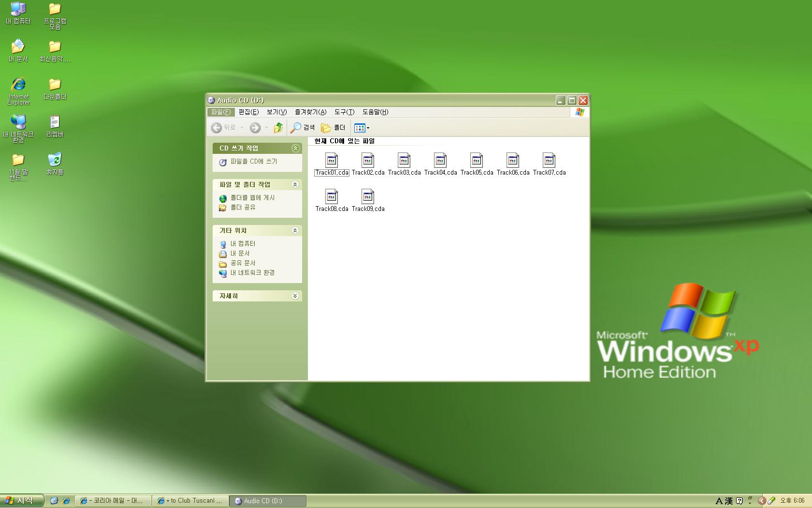The image size is (812, 508).
Task: Click Audio CD (D:) taskbar button
Action: click(x=268, y=501)
